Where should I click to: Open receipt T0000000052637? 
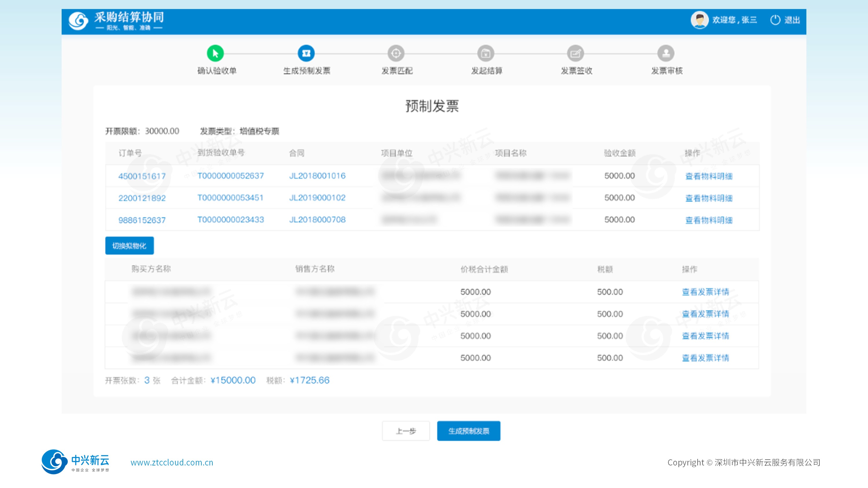(231, 176)
